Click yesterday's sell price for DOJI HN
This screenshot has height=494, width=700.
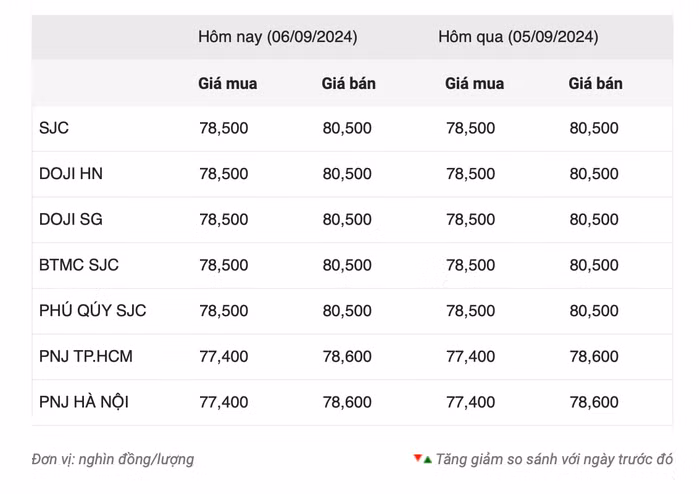(594, 174)
